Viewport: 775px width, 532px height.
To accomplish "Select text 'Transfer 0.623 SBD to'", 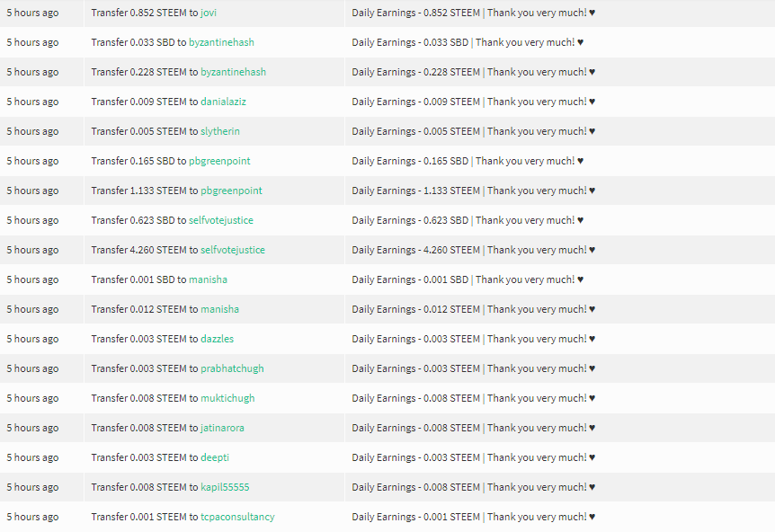I will coord(138,220).
